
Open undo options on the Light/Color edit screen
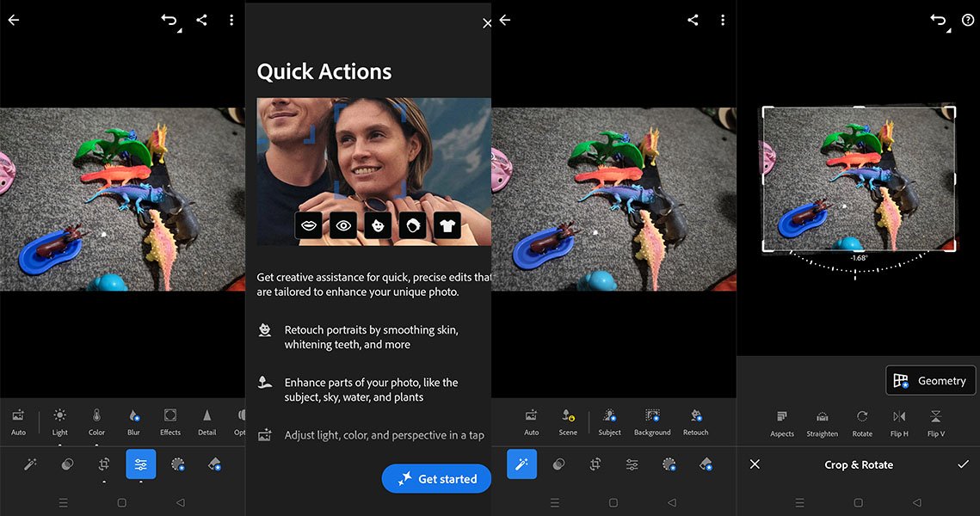coord(170,21)
